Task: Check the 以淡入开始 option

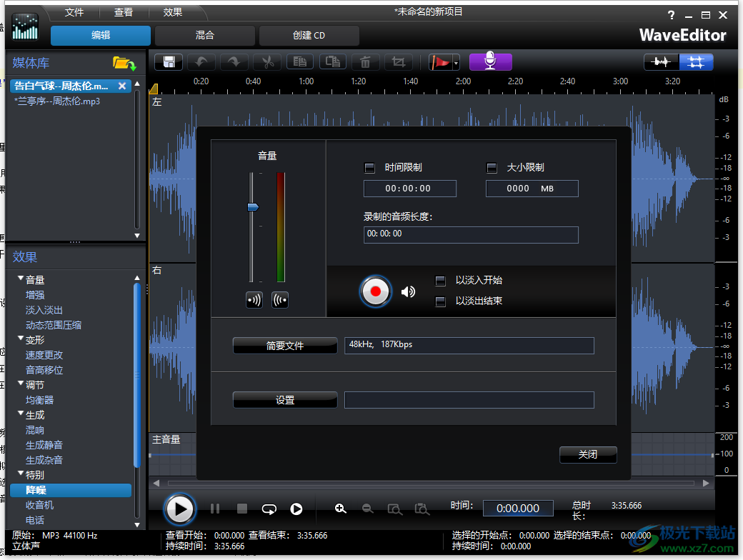Action: click(x=440, y=281)
